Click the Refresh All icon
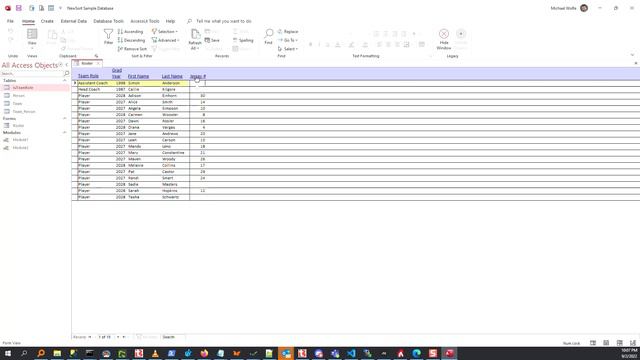 tap(195, 34)
